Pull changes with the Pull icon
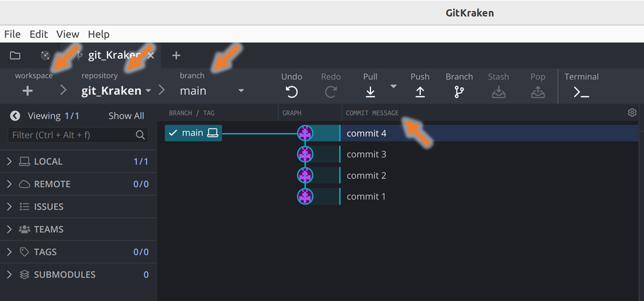644x301 pixels. (x=370, y=92)
